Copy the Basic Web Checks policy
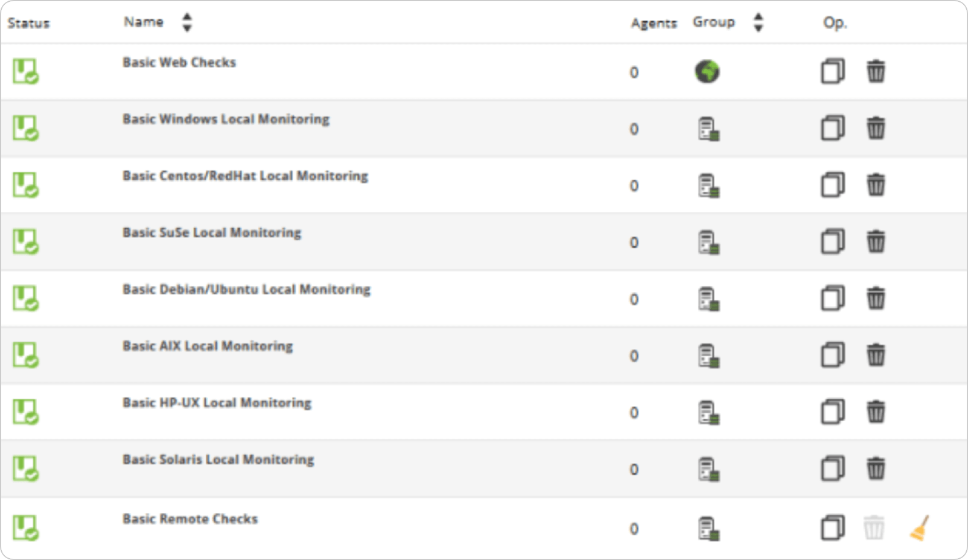 [x=833, y=71]
